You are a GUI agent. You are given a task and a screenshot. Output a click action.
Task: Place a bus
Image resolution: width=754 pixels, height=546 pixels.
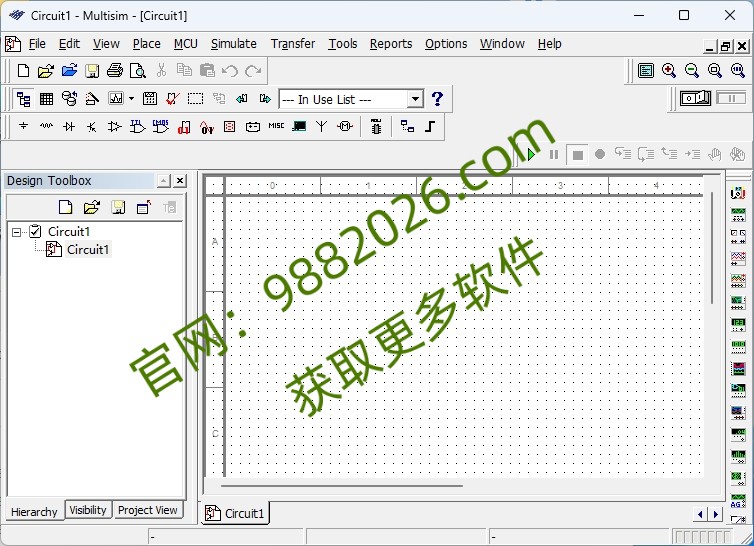(x=430, y=127)
